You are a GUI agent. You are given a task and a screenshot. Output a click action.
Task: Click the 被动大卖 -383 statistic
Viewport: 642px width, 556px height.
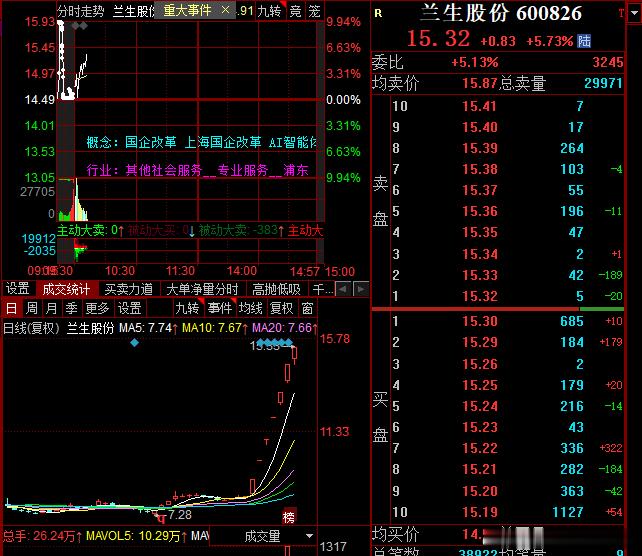[241, 231]
